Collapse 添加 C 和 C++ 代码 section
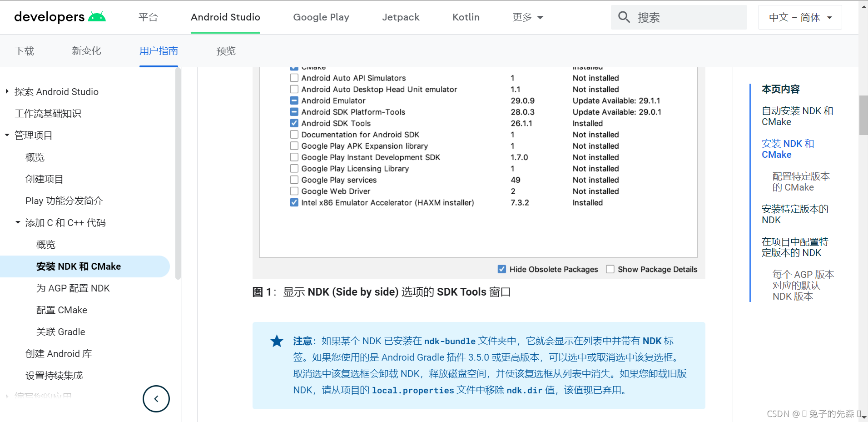The height and width of the screenshot is (422, 868). coord(18,222)
